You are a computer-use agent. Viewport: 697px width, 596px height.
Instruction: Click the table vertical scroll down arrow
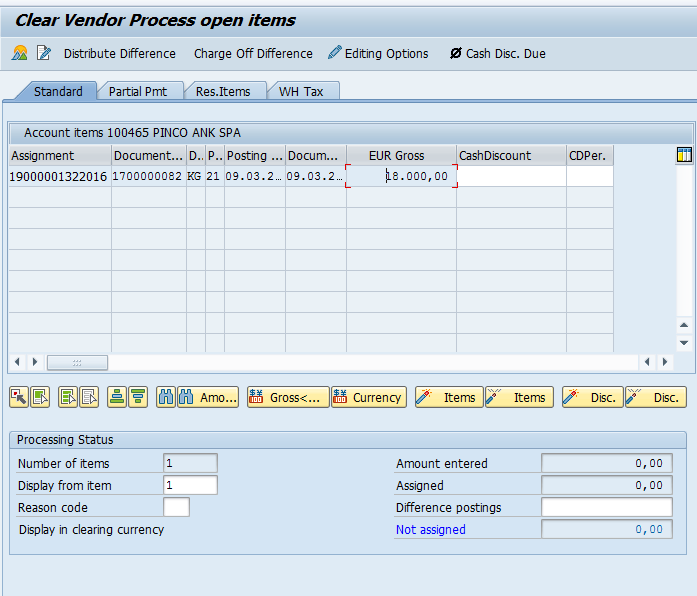pyautogui.click(x=684, y=343)
